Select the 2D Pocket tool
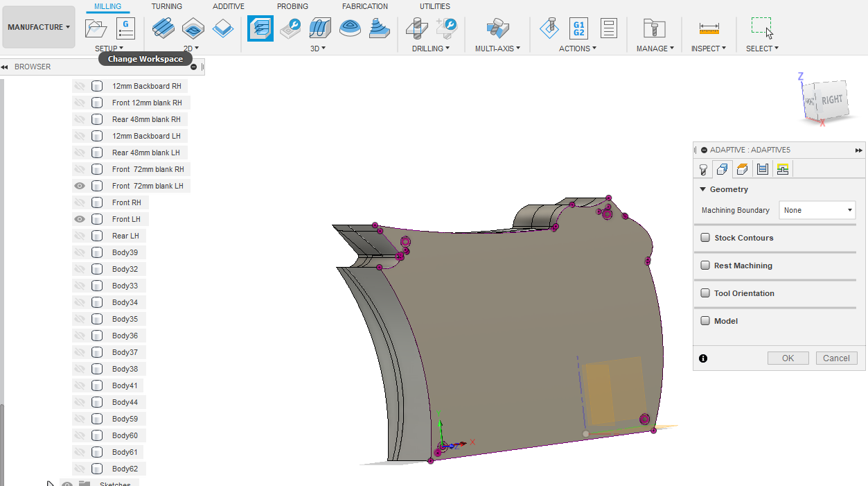The width and height of the screenshot is (868, 486). [x=193, y=28]
